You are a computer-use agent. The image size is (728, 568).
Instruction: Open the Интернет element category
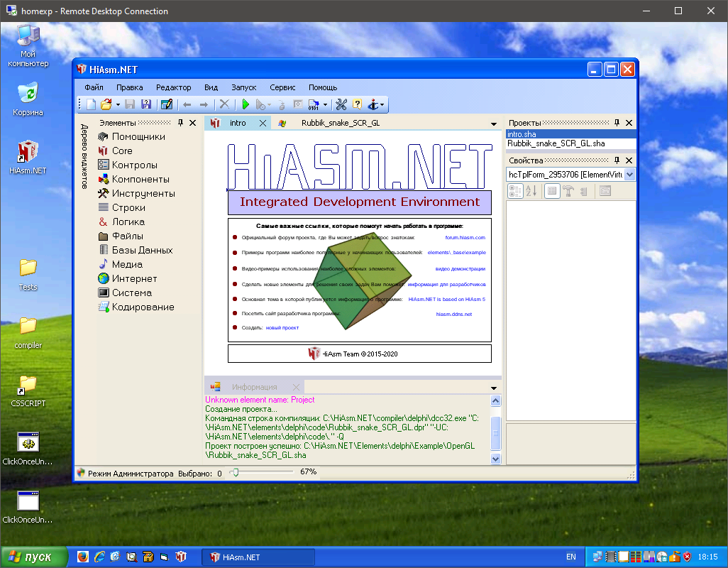[x=134, y=278]
